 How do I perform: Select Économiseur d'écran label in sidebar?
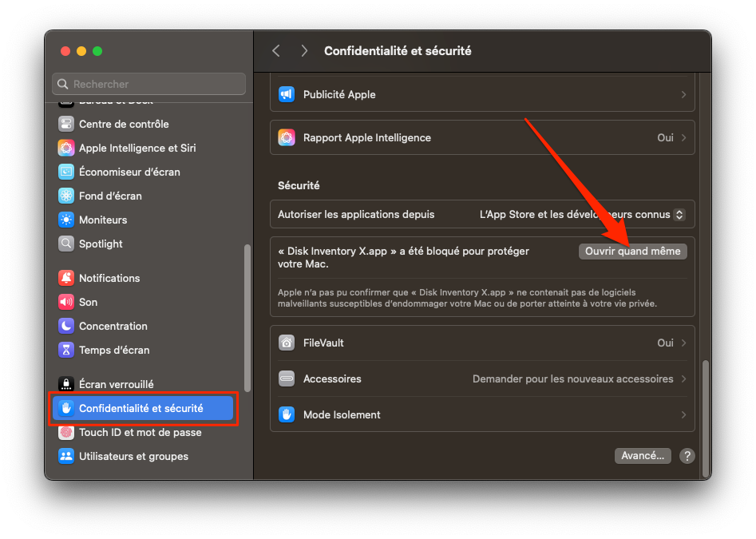[x=129, y=172]
